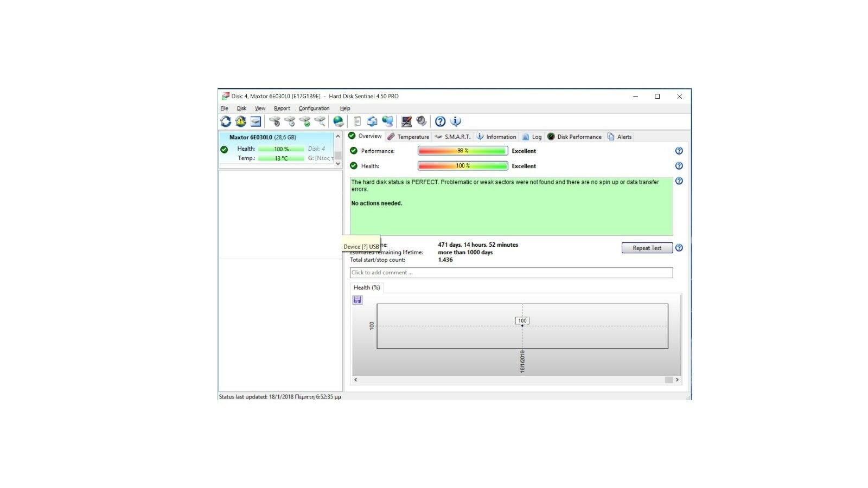Click the globe with disk toolbar icon
The image size is (868, 488).
point(339,121)
